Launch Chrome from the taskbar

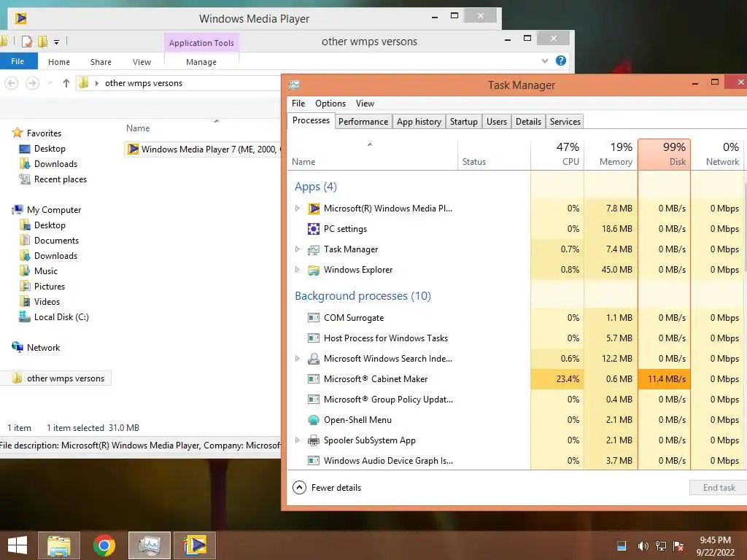click(x=104, y=545)
